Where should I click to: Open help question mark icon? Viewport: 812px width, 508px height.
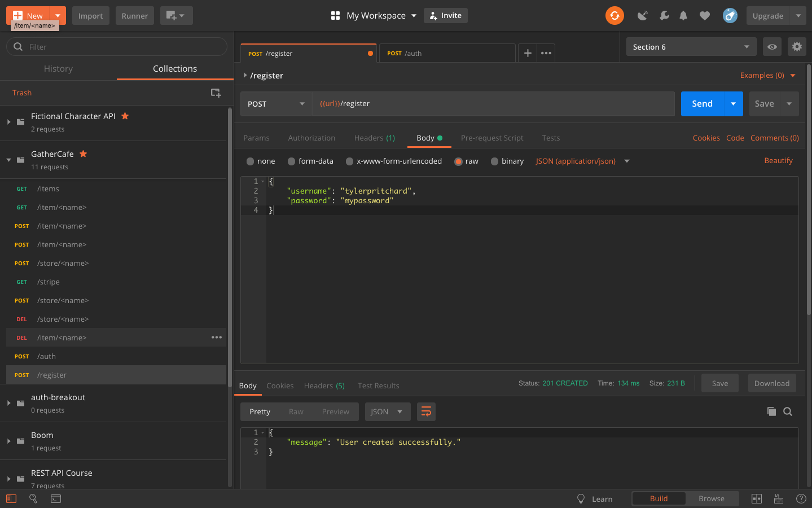click(801, 498)
